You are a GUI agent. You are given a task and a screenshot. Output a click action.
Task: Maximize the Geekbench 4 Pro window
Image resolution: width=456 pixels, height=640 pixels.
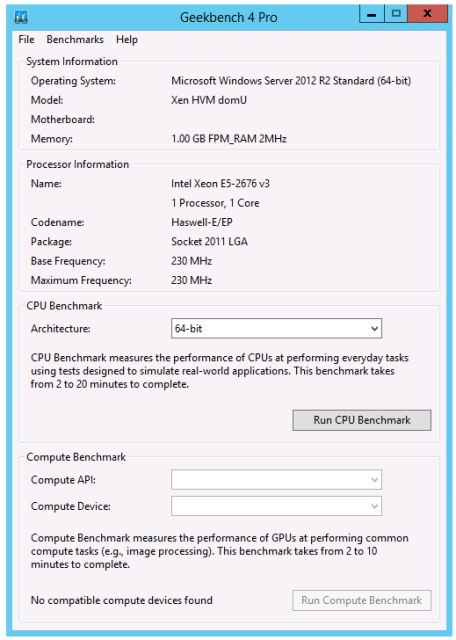(396, 14)
